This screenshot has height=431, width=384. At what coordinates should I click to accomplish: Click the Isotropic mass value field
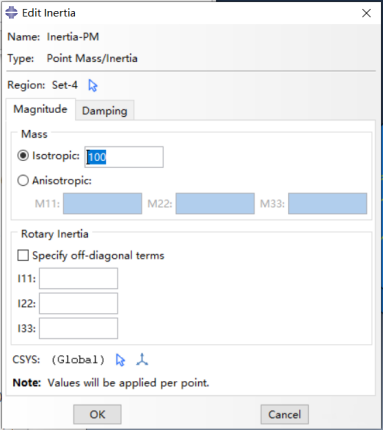point(124,157)
